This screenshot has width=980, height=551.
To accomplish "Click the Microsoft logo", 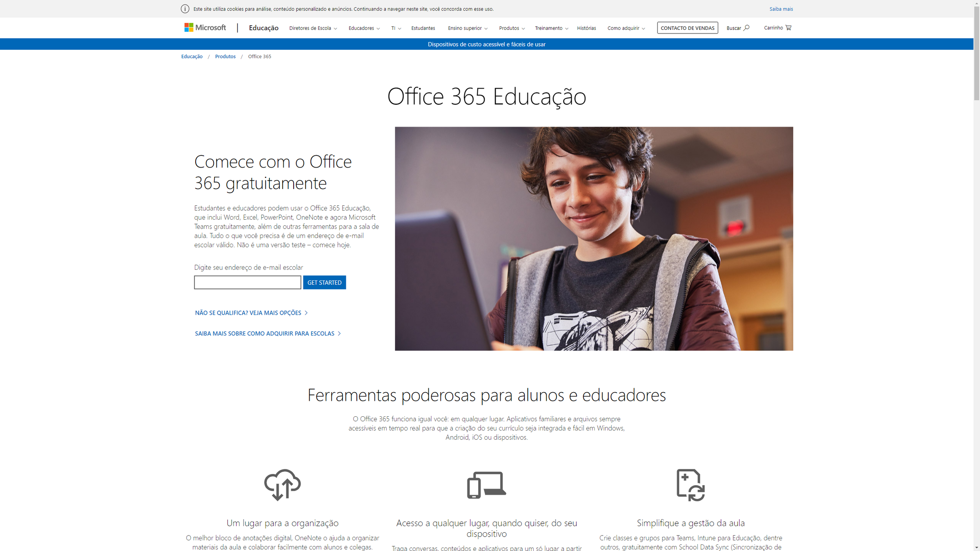I will 205,28.
